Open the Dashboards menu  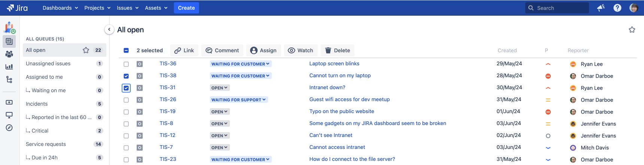pyautogui.click(x=60, y=8)
